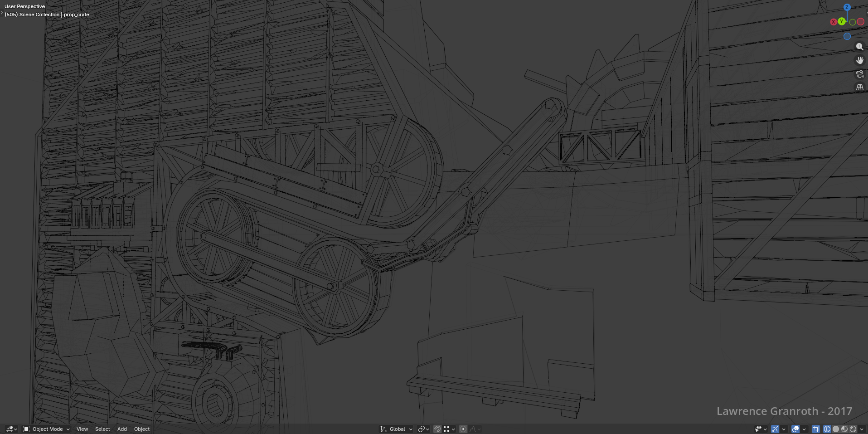Select solid viewport shading
The height and width of the screenshot is (434, 868).
pos(836,429)
